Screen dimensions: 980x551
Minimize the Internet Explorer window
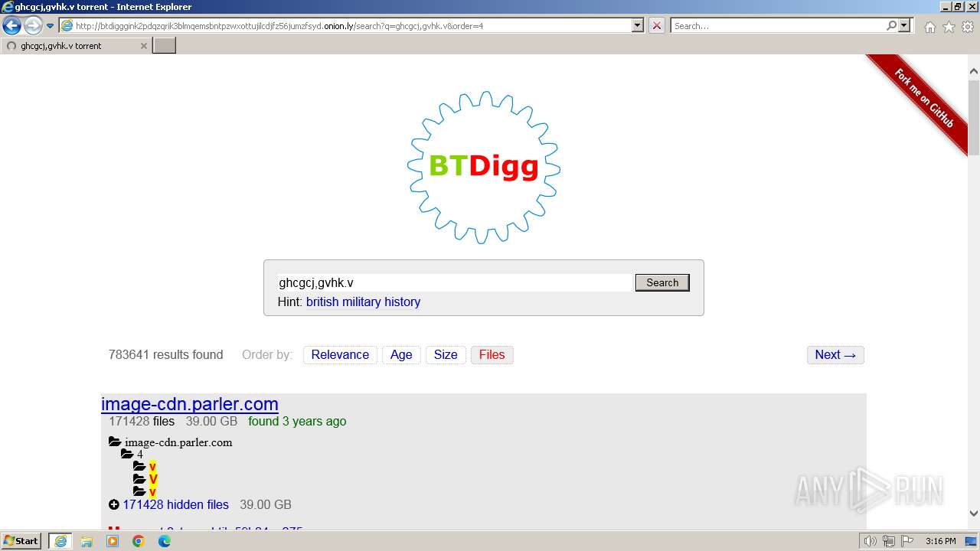(x=944, y=7)
